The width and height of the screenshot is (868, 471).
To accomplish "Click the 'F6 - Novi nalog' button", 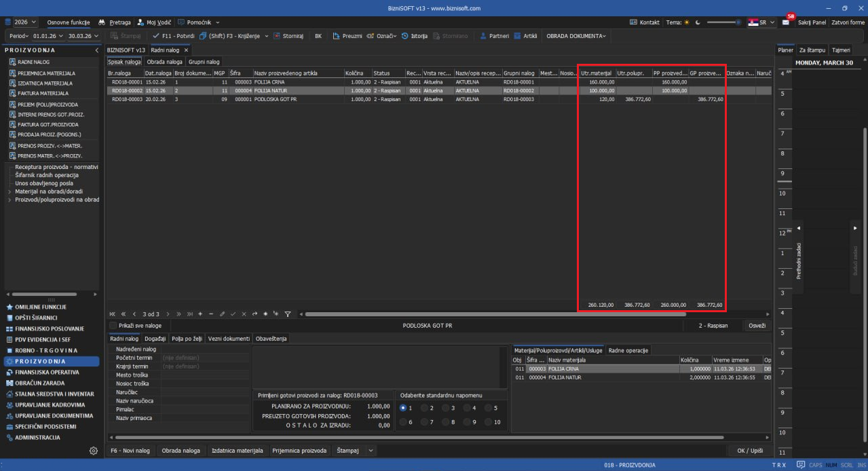I will [132, 451].
